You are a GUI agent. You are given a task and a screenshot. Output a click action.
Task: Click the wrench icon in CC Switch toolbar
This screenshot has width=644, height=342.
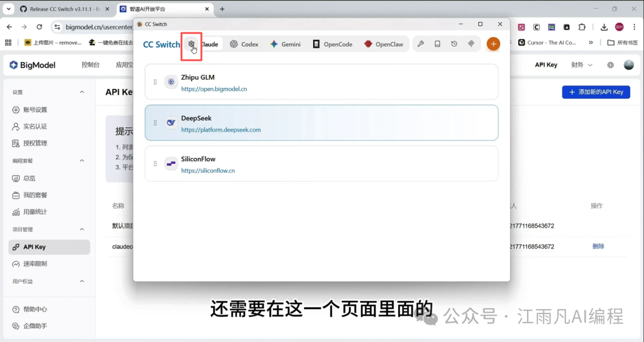coord(420,44)
